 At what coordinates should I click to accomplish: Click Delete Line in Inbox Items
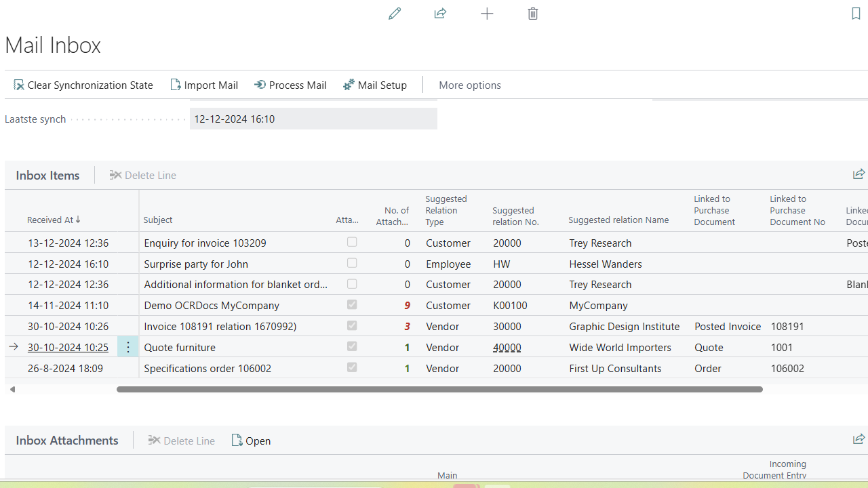pyautogui.click(x=143, y=175)
